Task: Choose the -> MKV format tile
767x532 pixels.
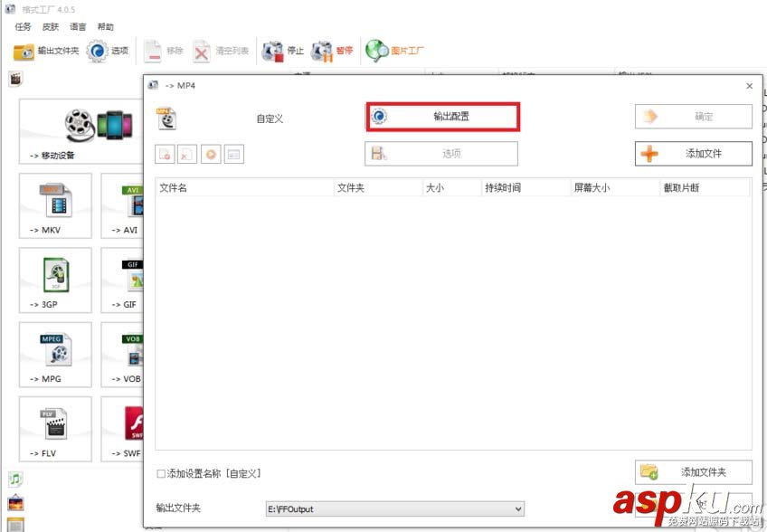Action: click(x=55, y=205)
